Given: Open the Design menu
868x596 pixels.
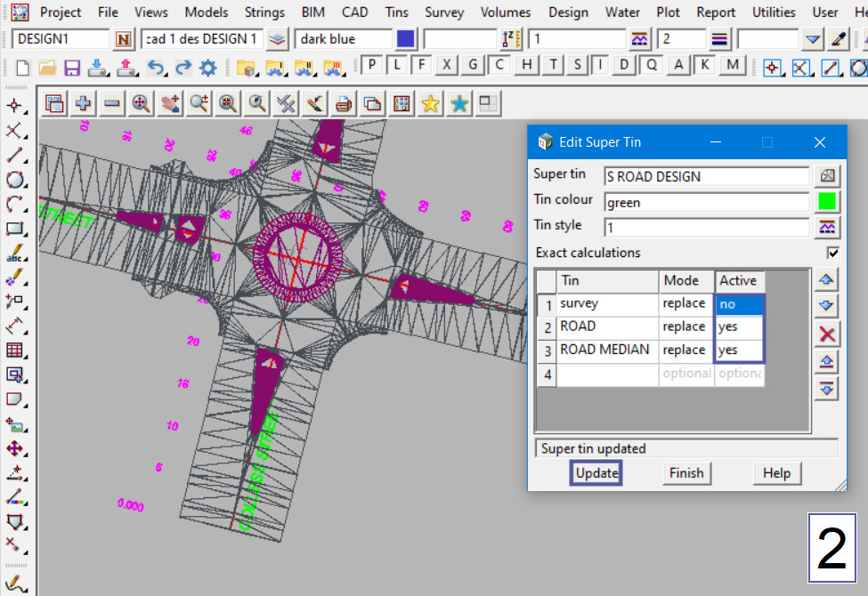Looking at the screenshot, I should pyautogui.click(x=568, y=12).
